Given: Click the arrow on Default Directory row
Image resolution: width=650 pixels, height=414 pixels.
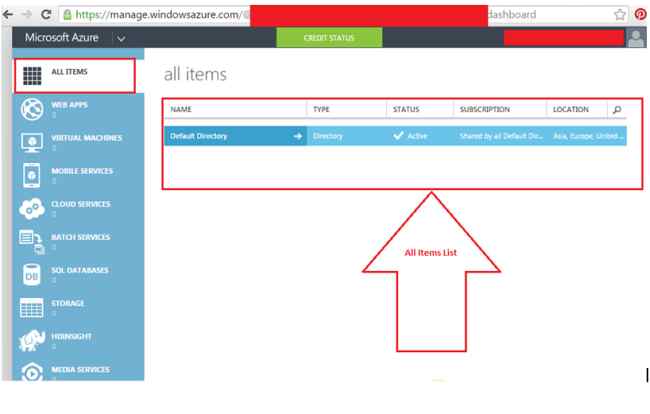Looking at the screenshot, I should point(298,136).
